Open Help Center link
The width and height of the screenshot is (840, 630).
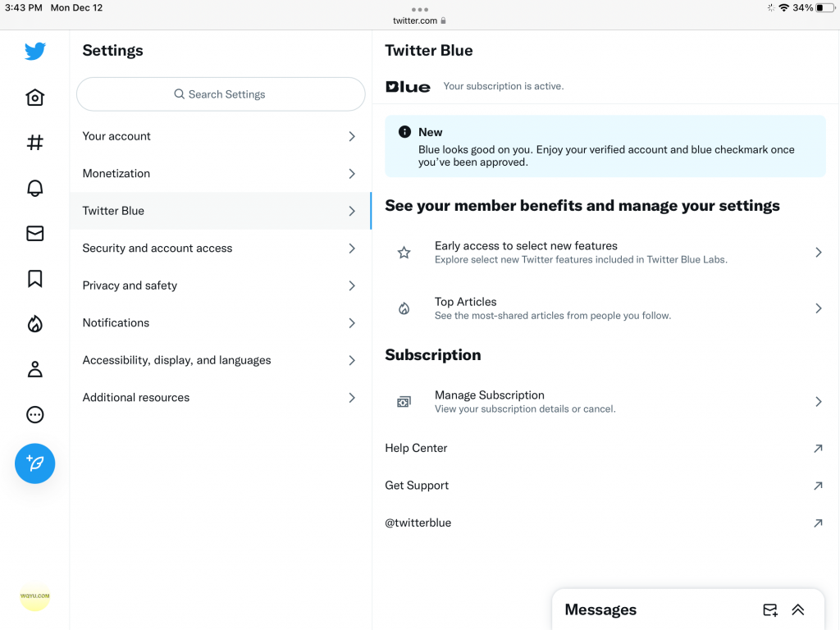[x=605, y=448]
